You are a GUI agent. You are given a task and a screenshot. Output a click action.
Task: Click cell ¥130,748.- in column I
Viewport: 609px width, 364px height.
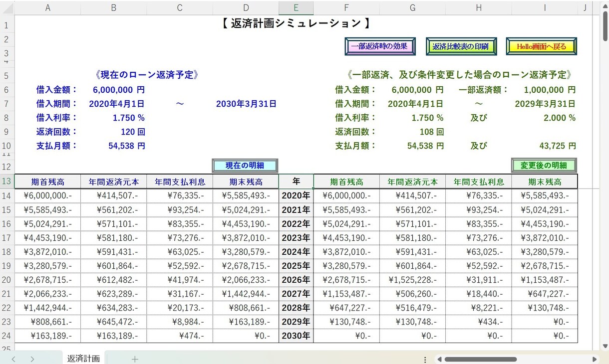[545, 308]
